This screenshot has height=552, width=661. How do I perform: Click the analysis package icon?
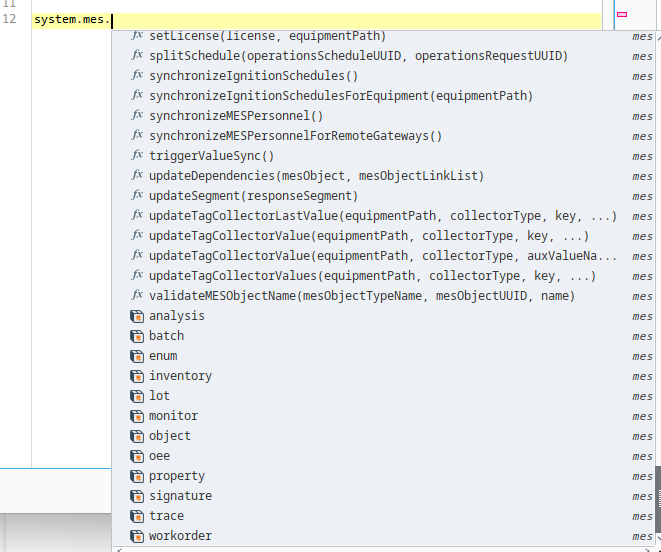click(x=137, y=316)
